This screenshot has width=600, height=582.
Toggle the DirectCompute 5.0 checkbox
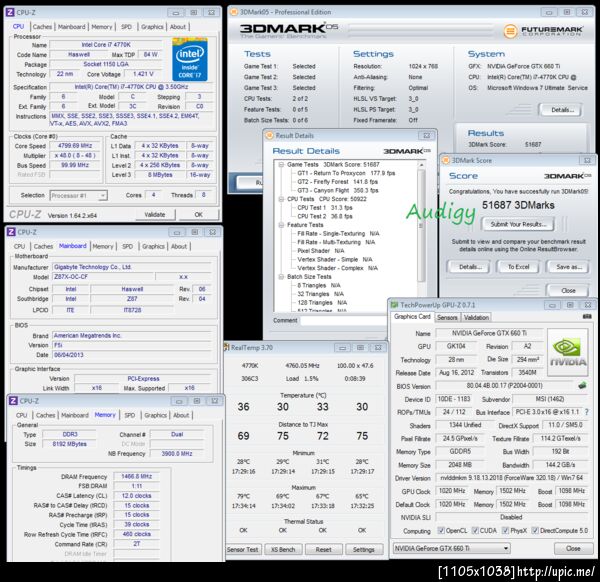[x=535, y=530]
